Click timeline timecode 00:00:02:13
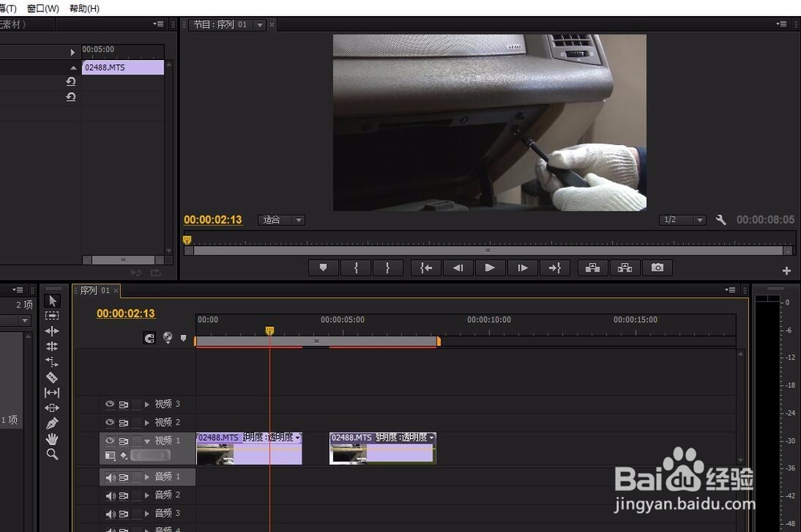 click(x=126, y=313)
